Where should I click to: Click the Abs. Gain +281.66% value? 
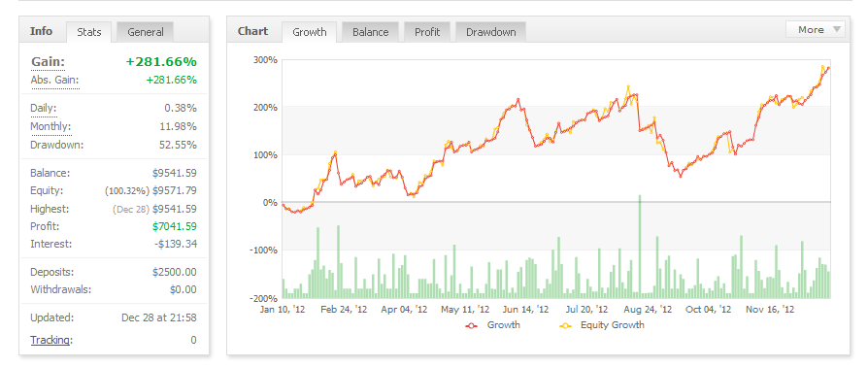tap(171, 80)
